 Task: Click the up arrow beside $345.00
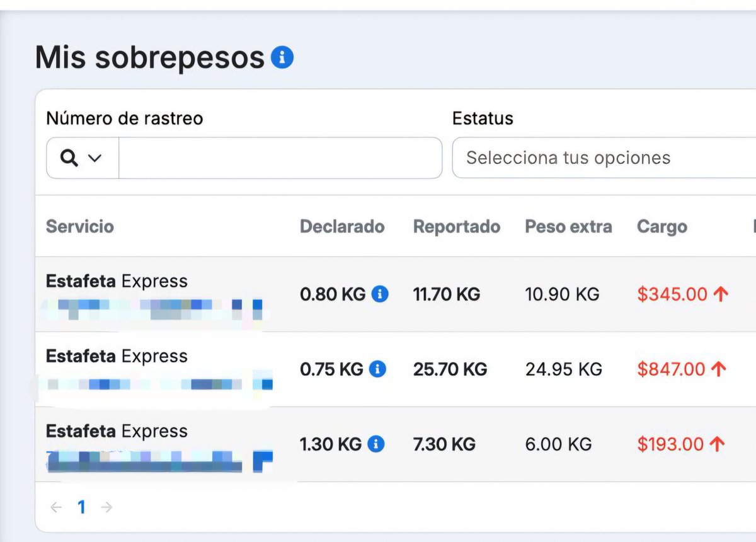point(721,294)
